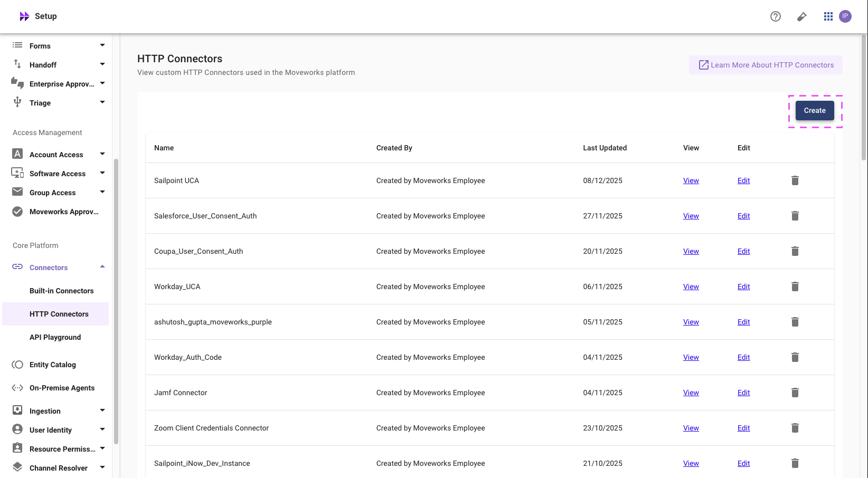Open Built-in Connectors page
This screenshot has height=478, width=868.
[x=62, y=291]
